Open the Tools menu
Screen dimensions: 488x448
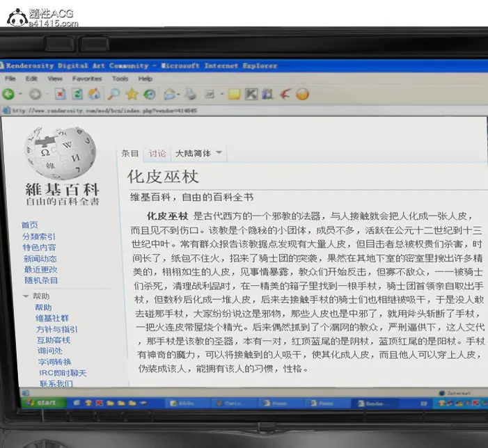(120, 79)
